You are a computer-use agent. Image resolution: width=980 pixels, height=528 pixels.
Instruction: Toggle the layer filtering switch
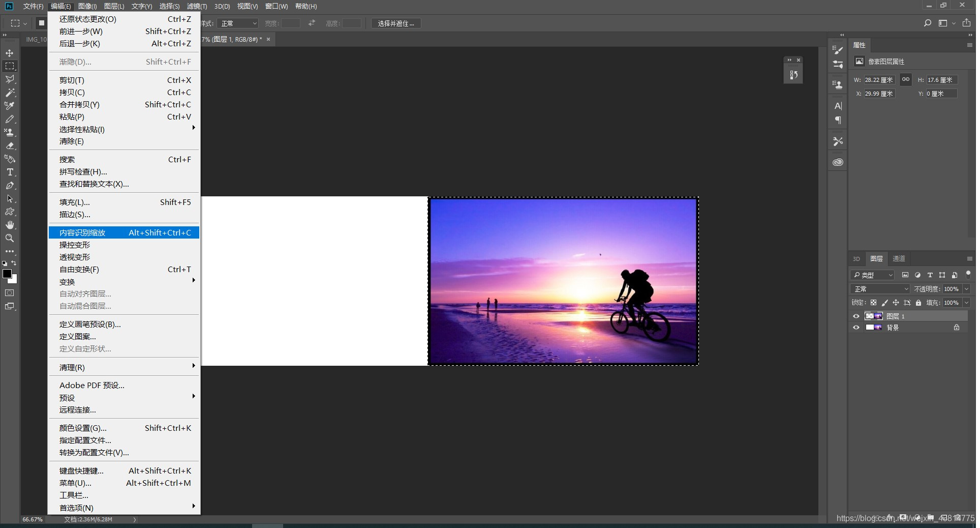(x=968, y=274)
